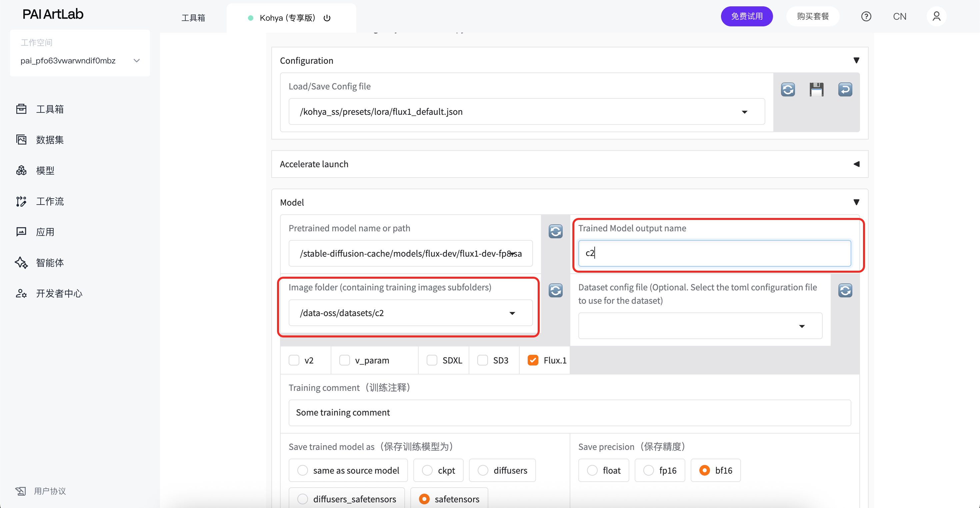Open the Image folder dropdown

512,313
